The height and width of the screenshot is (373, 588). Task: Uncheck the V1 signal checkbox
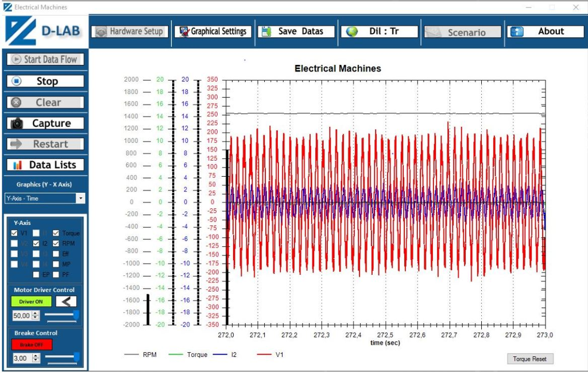point(13,232)
